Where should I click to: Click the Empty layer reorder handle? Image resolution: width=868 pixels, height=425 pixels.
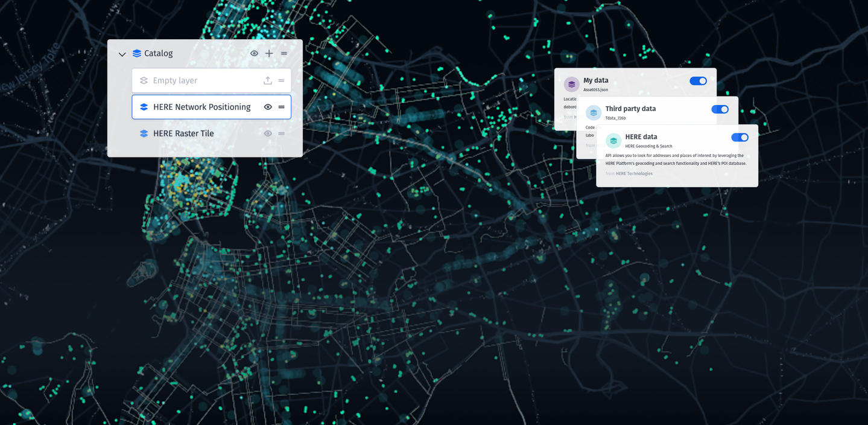(x=282, y=80)
